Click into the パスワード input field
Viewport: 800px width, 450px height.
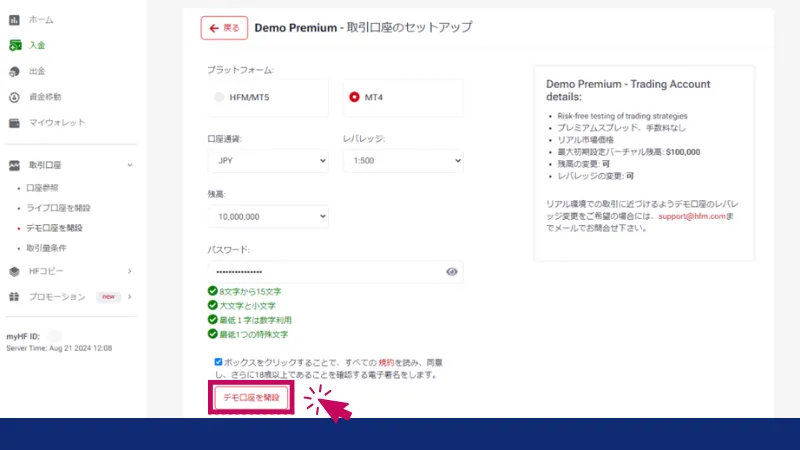tap(322, 271)
